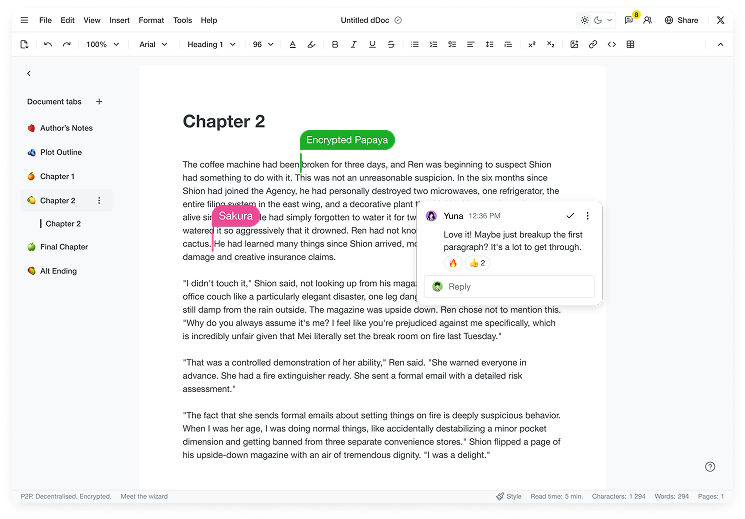Jump to Chapter 2 heading outline item

click(x=63, y=223)
